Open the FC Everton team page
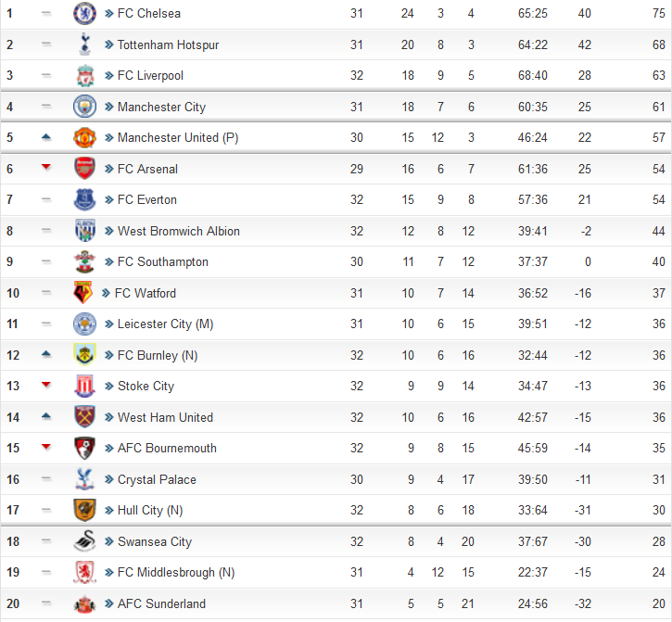Viewport: 672px width, 622px height. pos(147,199)
